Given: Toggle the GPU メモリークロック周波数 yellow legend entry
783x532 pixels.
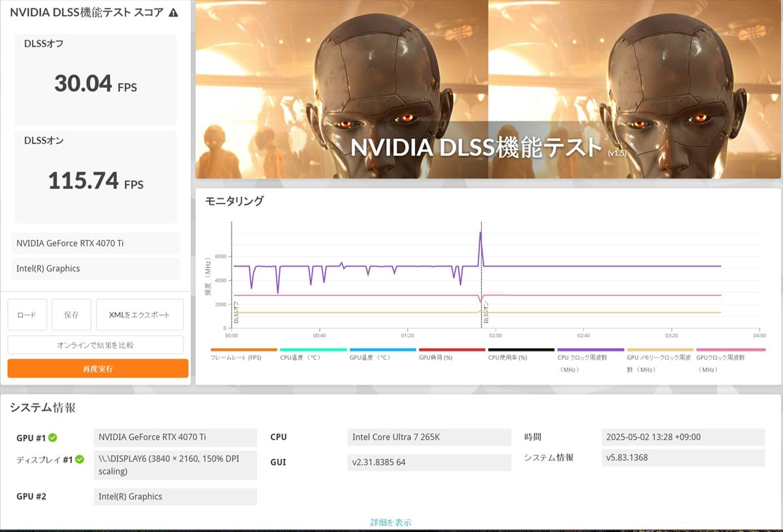Looking at the screenshot, I should (660, 360).
